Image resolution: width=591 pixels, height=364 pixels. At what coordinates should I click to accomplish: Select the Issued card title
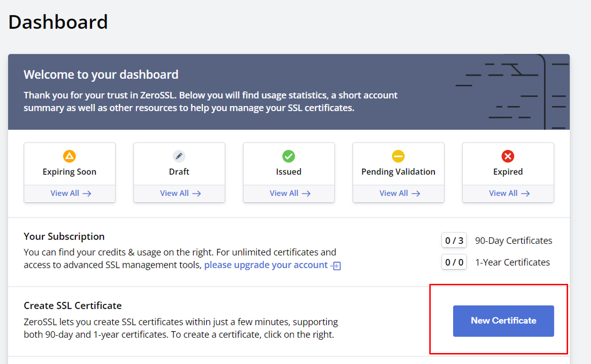pyautogui.click(x=289, y=172)
